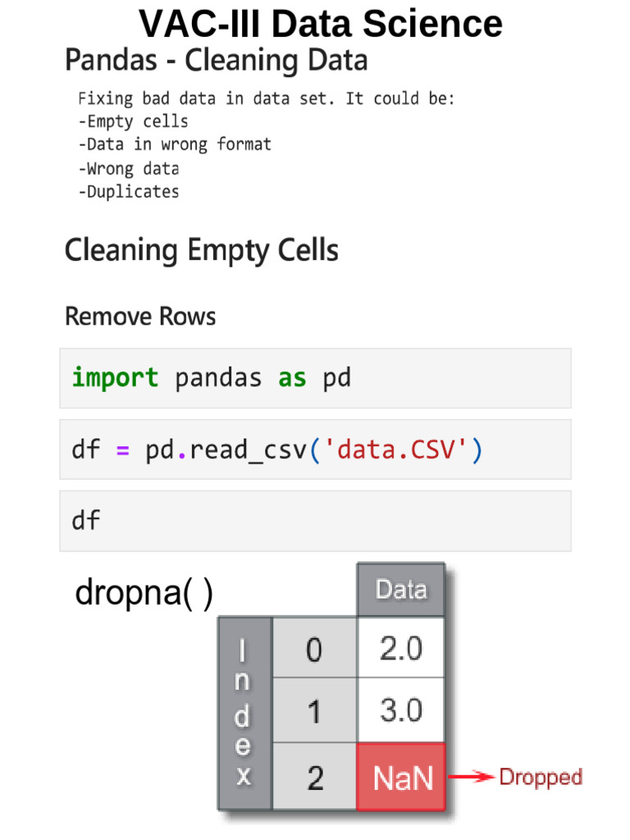The image size is (630, 840).
Task: Click the red arrow pointing to Dropped
Action: [472, 778]
